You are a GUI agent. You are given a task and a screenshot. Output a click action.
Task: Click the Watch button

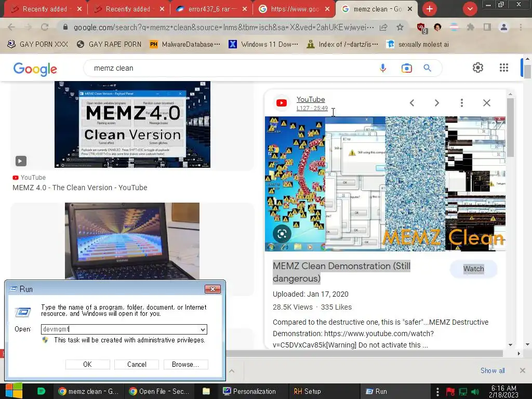[x=474, y=269]
